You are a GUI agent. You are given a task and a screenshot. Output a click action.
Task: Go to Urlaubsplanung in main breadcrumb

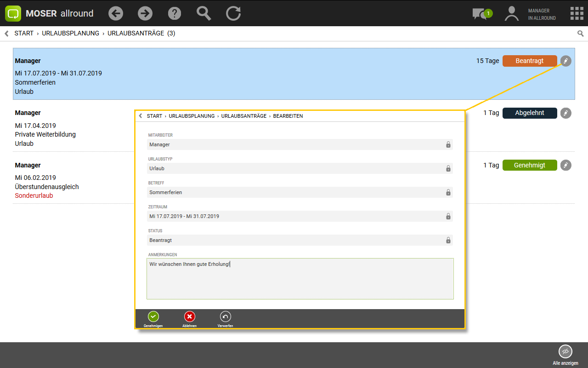70,34
